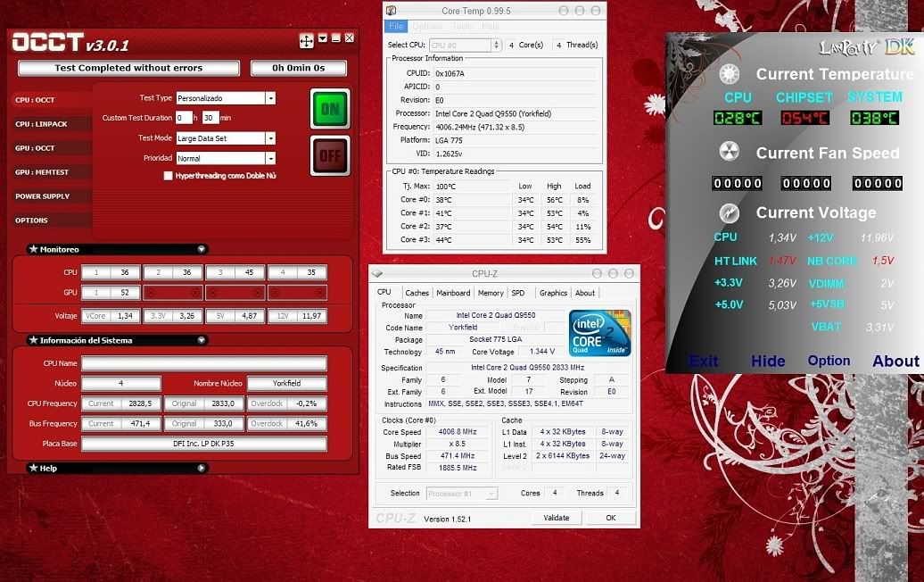Click the star icon beside Help
The image size is (924, 582).
point(34,469)
